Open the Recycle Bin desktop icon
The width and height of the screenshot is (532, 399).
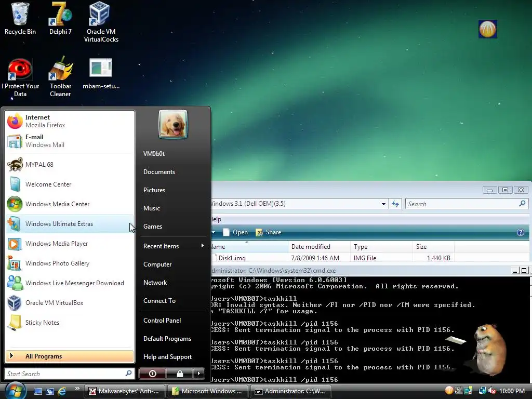pyautogui.click(x=20, y=19)
